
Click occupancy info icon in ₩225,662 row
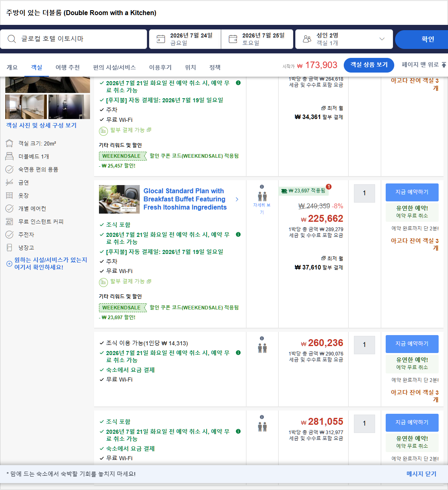(262, 187)
